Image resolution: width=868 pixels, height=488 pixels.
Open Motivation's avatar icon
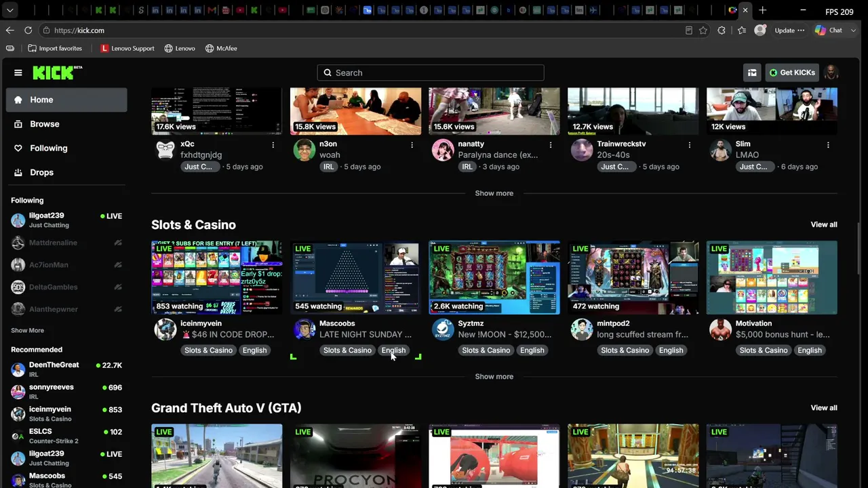(x=720, y=329)
